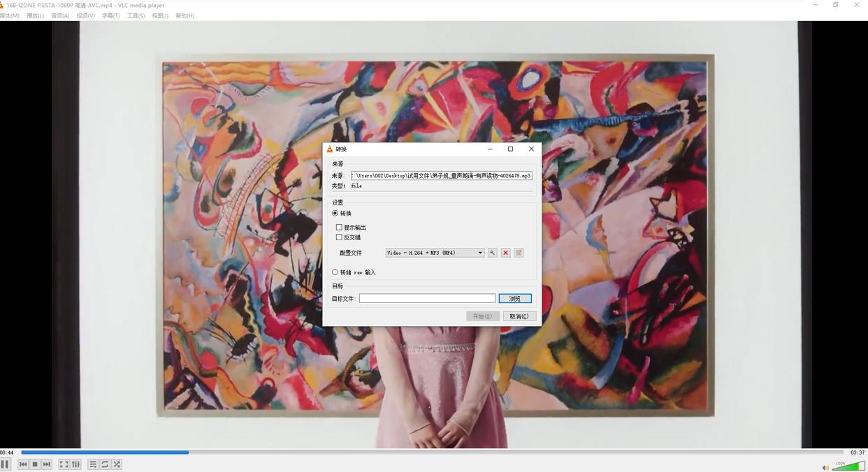Check the 反交错 deinterlace option
Viewport: 868px width, 472px height.
pos(340,237)
